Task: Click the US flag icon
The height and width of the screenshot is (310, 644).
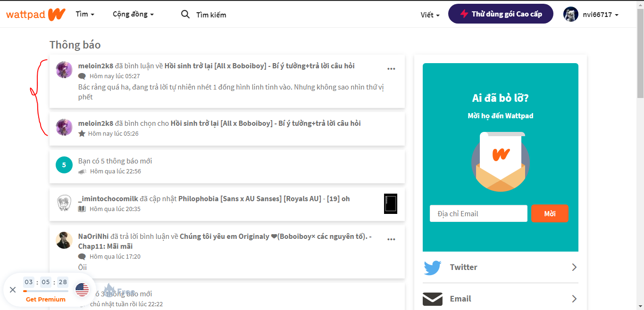Action: tap(82, 290)
